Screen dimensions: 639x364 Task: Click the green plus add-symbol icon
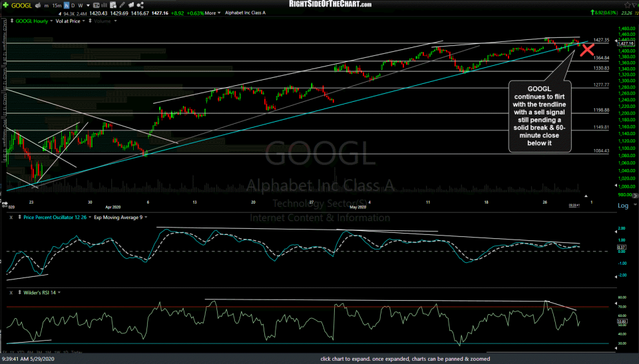6,5
